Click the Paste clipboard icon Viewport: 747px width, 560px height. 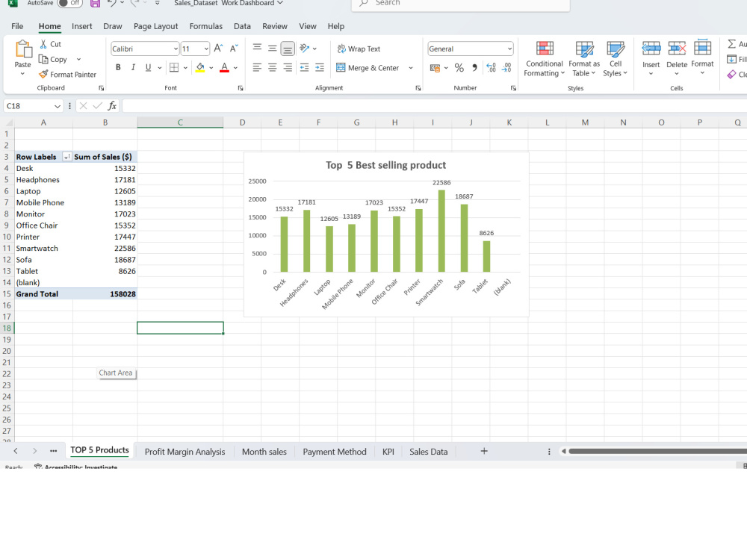(x=23, y=50)
